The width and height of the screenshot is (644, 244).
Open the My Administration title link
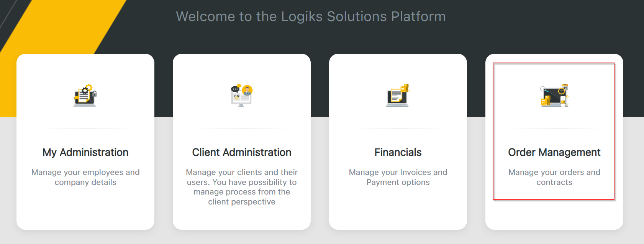pyautogui.click(x=85, y=152)
